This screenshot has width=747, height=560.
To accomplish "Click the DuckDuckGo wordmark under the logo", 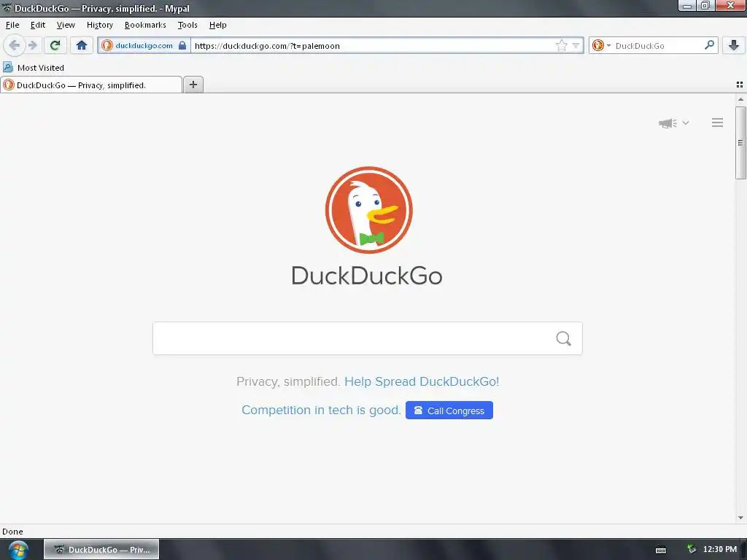I will pyautogui.click(x=367, y=276).
